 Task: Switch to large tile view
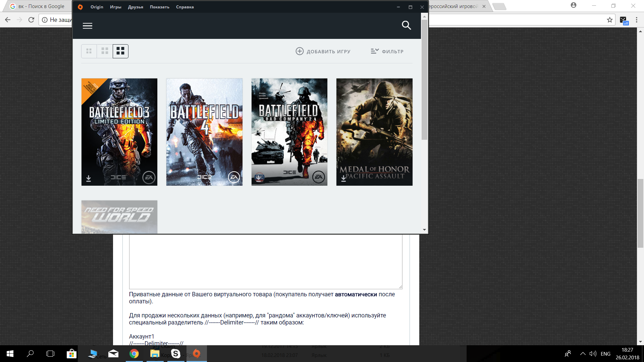click(x=120, y=51)
